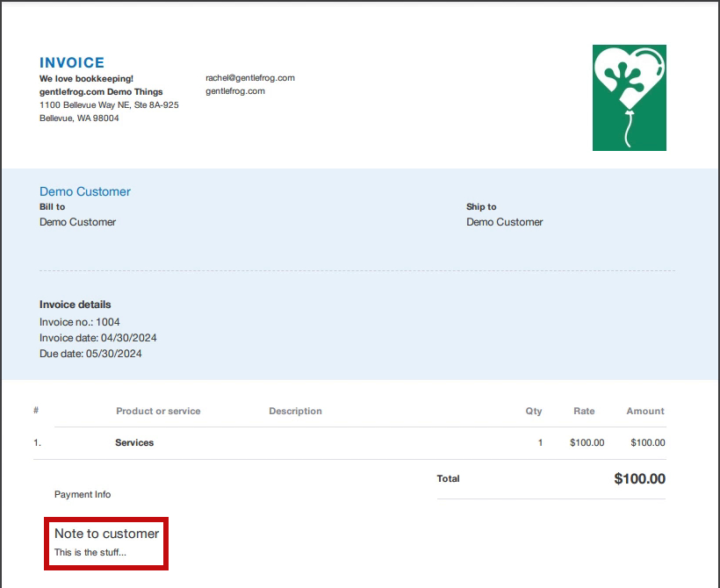Click the 'Services' line item
Image resolution: width=720 pixels, height=588 pixels.
tap(134, 442)
